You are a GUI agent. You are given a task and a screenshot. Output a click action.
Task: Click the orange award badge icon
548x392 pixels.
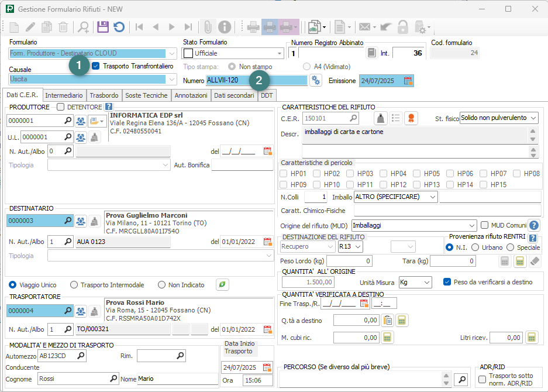pyautogui.click(x=412, y=118)
